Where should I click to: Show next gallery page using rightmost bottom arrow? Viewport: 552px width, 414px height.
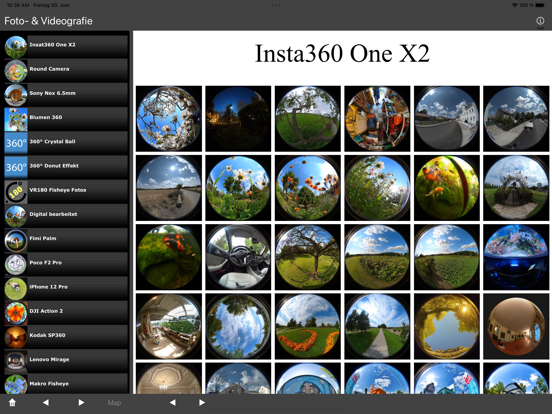(202, 402)
